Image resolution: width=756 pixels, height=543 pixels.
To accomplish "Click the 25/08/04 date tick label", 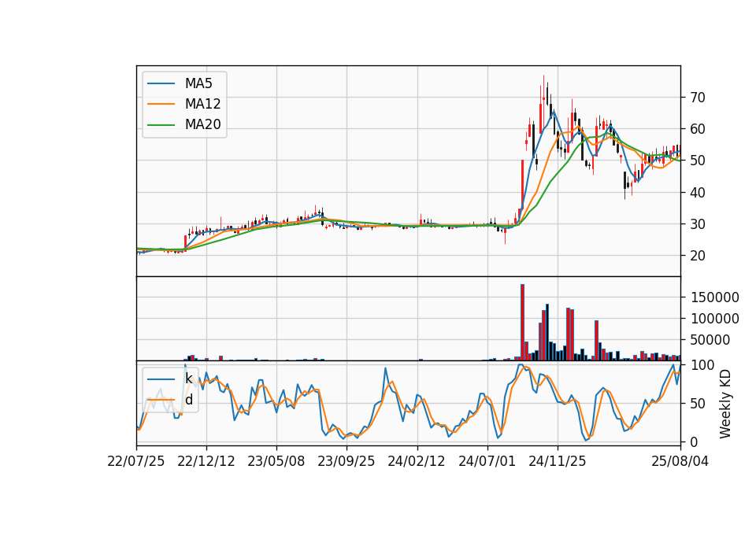I will point(680,461).
